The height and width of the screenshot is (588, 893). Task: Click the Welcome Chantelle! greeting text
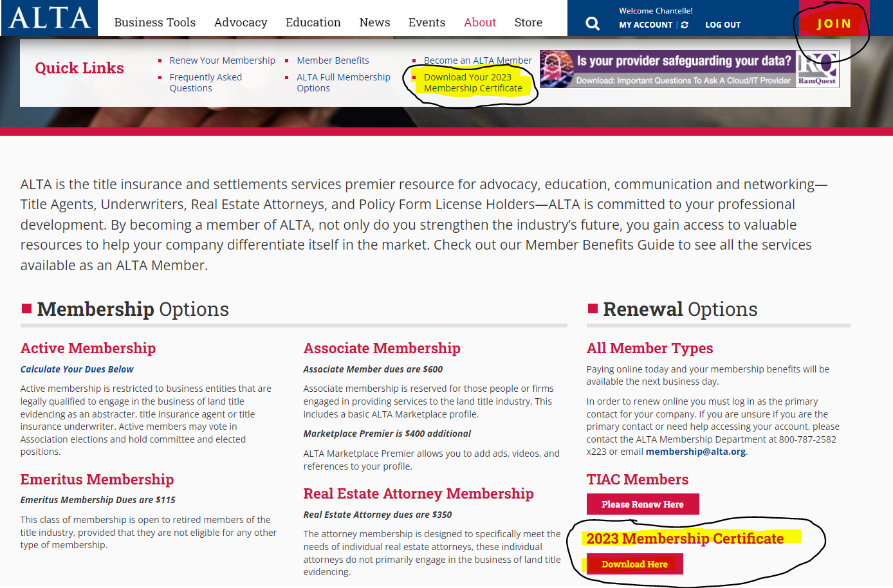coord(656,11)
